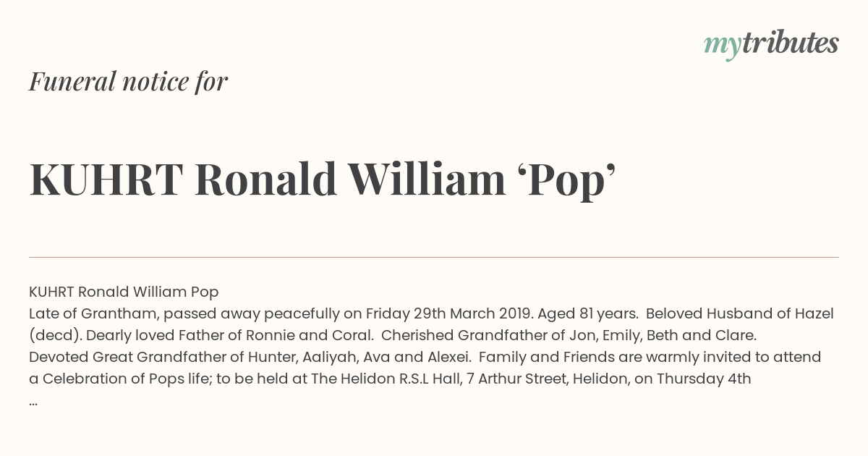
Task: Click 'Beloved Husband of Hazel' text
Action: tap(740, 313)
